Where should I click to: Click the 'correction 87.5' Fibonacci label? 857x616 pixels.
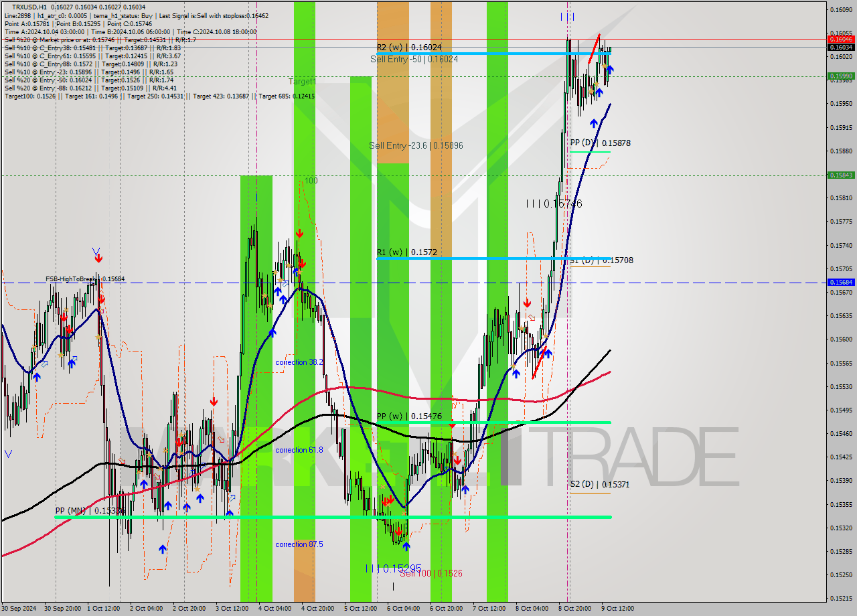point(299,544)
